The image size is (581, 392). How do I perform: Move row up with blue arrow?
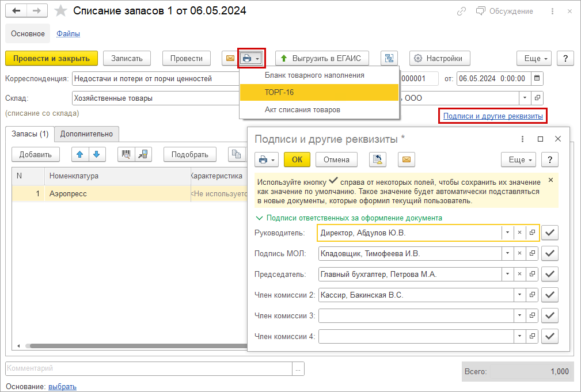coord(81,154)
